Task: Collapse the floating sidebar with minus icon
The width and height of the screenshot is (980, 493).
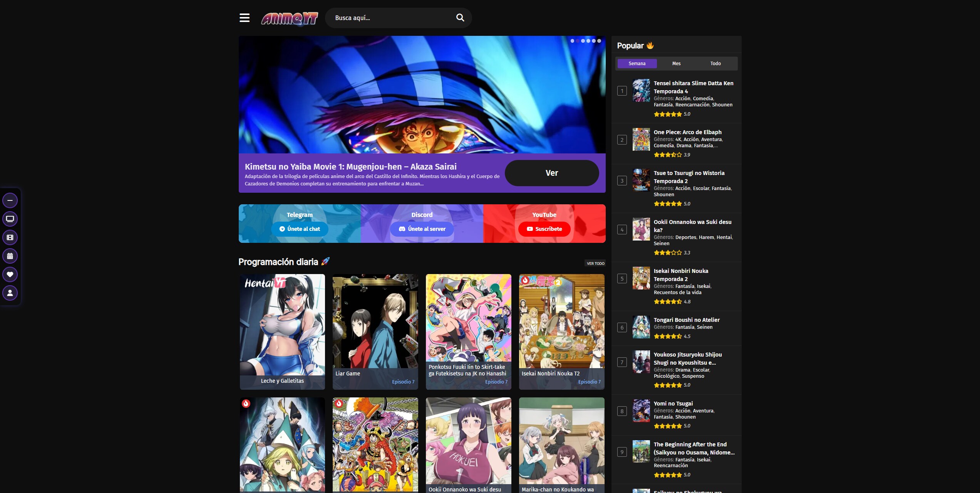Action: point(10,200)
